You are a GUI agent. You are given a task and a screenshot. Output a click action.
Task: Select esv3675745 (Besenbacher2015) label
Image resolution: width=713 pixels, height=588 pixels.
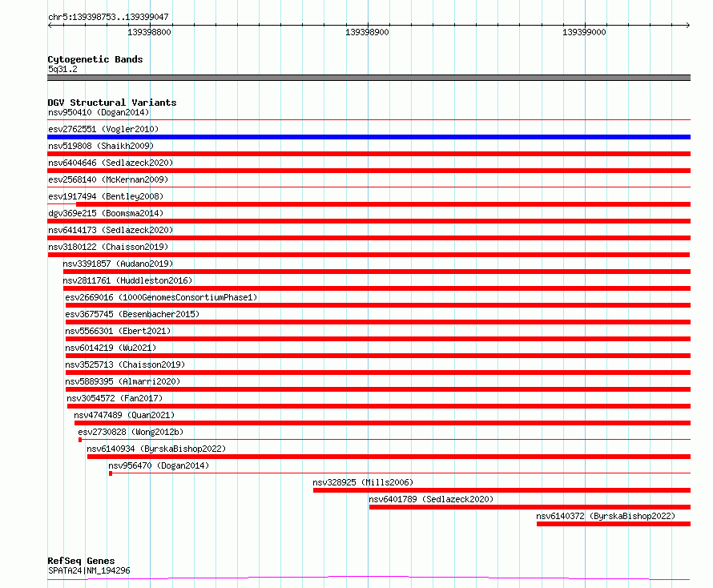coord(132,314)
